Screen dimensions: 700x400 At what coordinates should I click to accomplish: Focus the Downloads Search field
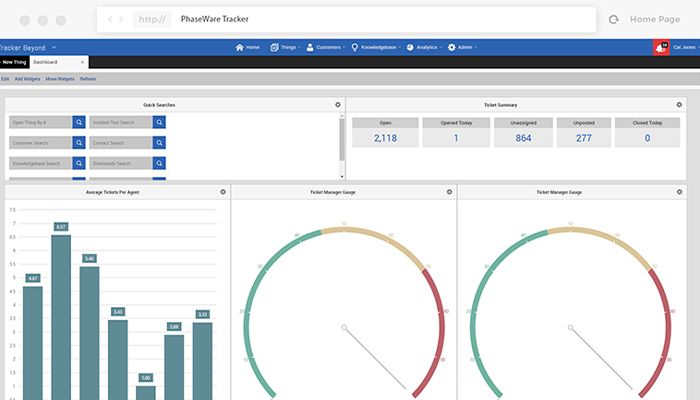click(121, 163)
